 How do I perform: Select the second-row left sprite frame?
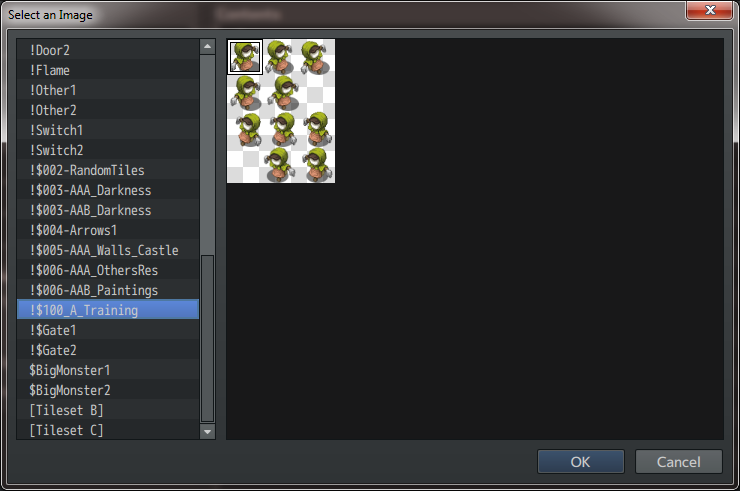click(245, 93)
